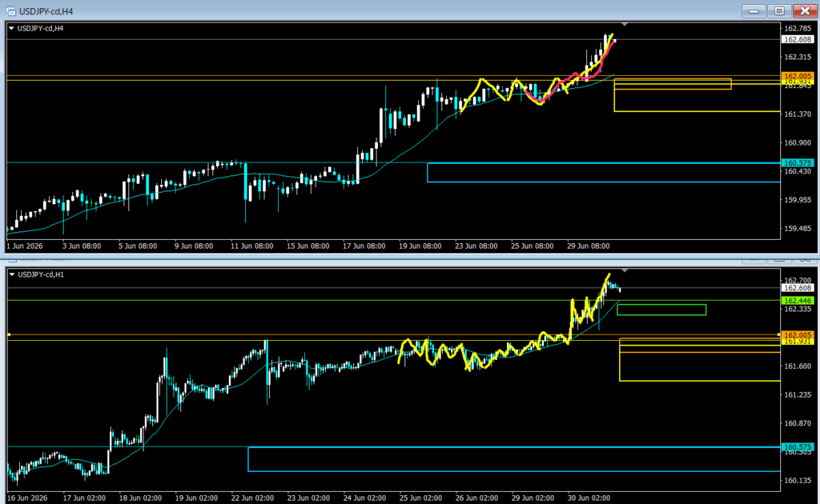Click the 29 Jun 02:00 time label
820x504 pixels.
coord(533,498)
